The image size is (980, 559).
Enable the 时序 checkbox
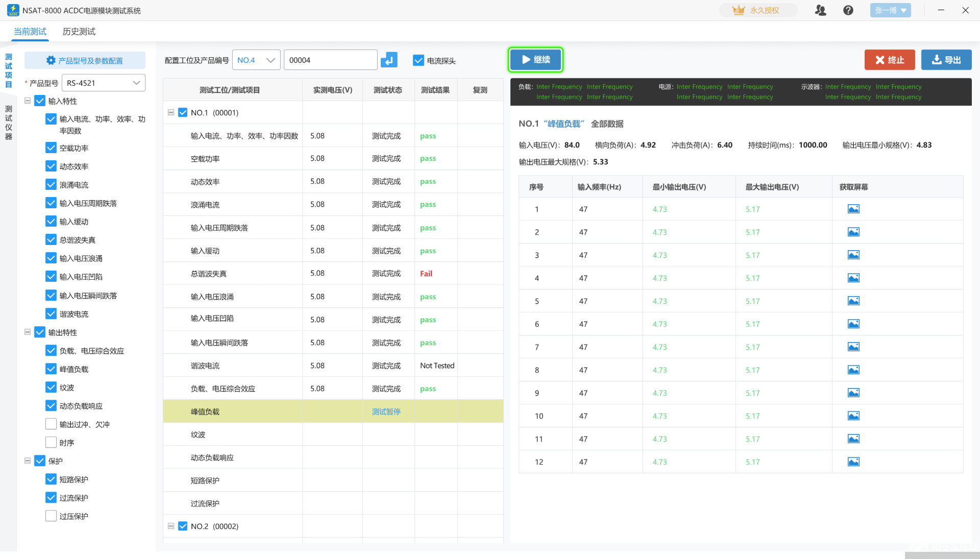[51, 443]
